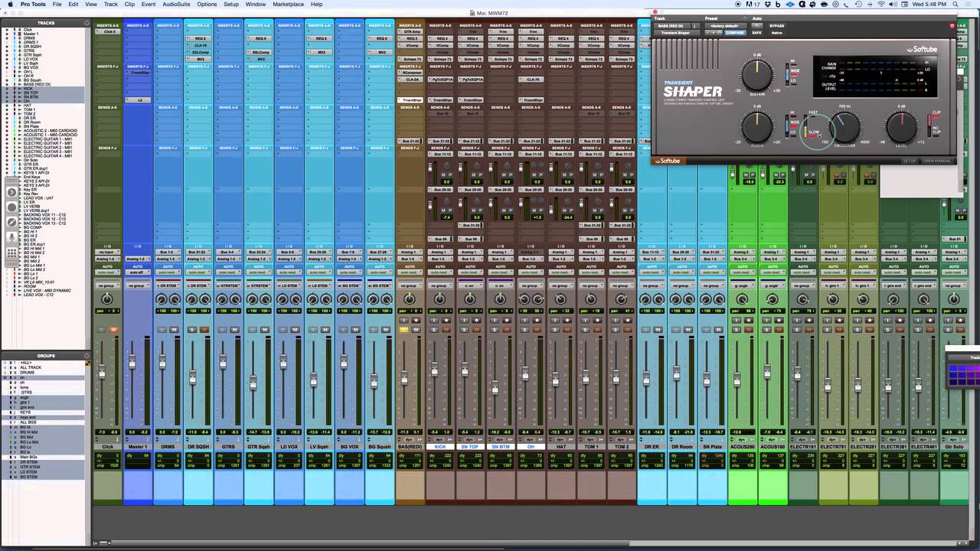The height and width of the screenshot is (551, 980).
Task: Click the Setup button in plugin footer
Action: (910, 161)
